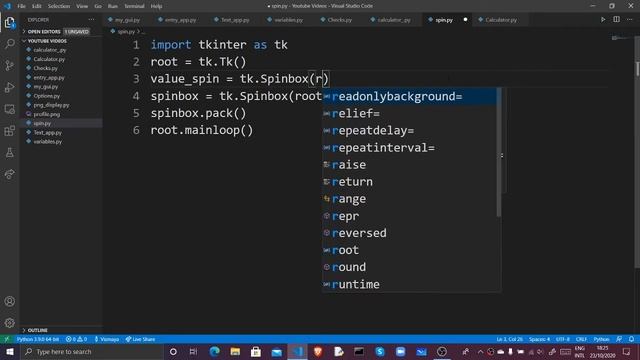Click the suggestion list scrollbar
The height and width of the screenshot is (360, 640).
coord(499,152)
